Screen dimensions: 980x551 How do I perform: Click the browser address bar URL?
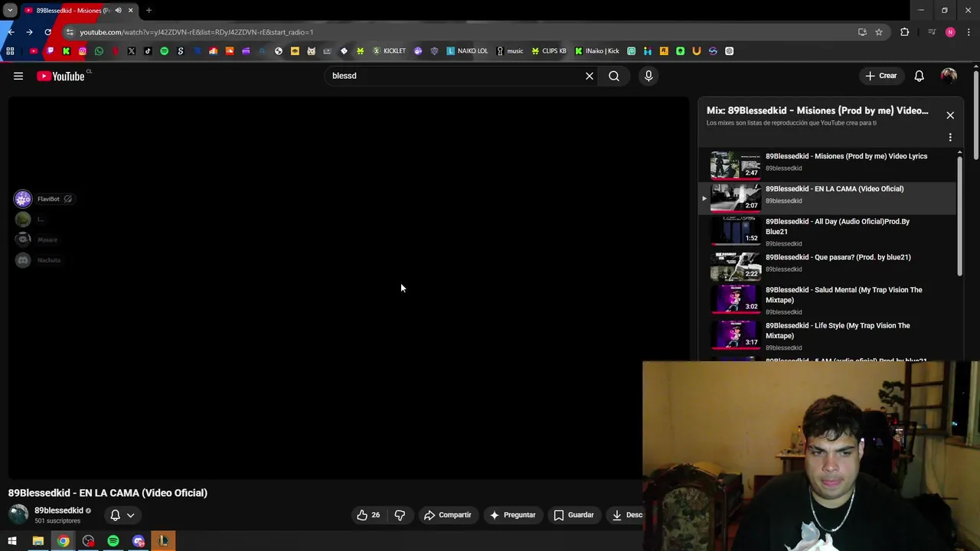(x=196, y=32)
